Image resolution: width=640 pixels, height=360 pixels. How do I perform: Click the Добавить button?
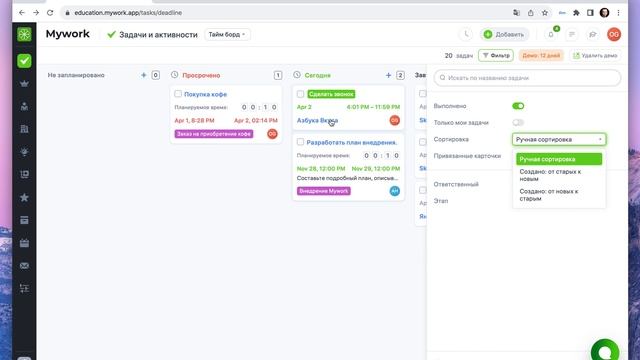pyautogui.click(x=504, y=34)
